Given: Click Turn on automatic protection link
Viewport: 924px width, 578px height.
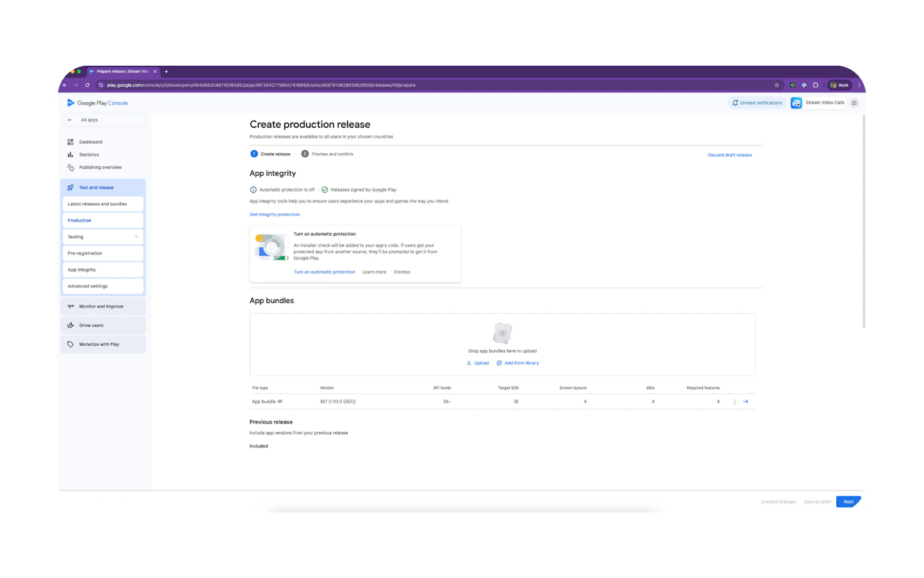Looking at the screenshot, I should pos(324,272).
